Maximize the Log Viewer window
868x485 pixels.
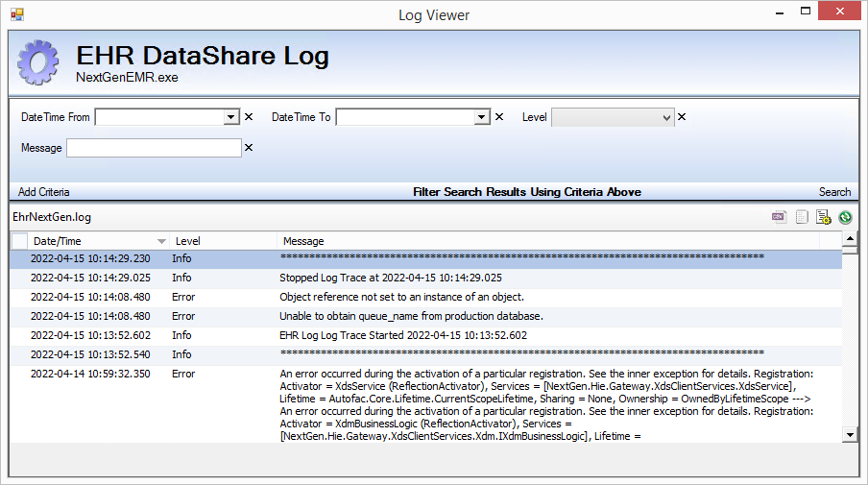click(x=806, y=12)
